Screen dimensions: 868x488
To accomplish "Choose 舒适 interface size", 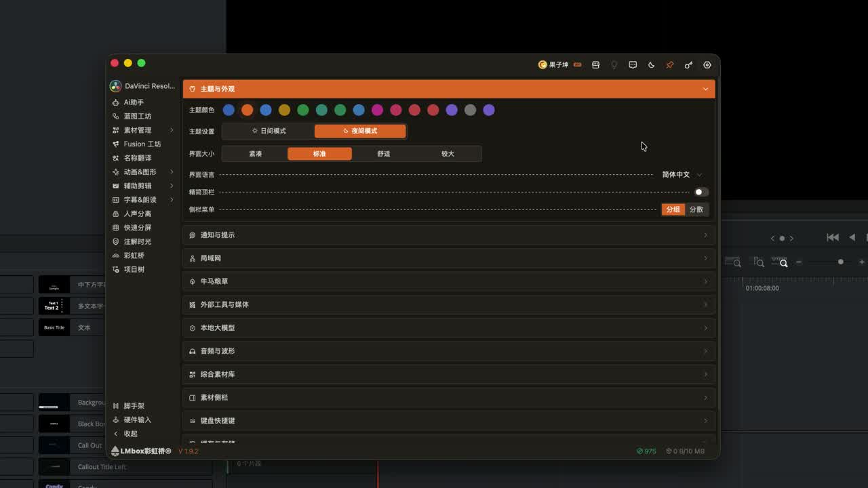I will point(384,154).
